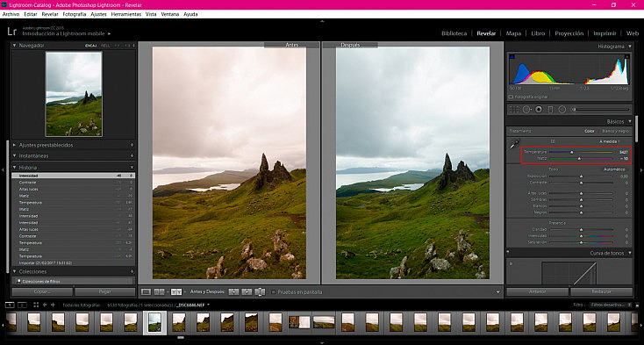Collapse the Histograma panel
The width and height of the screenshot is (644, 345).
[629, 47]
